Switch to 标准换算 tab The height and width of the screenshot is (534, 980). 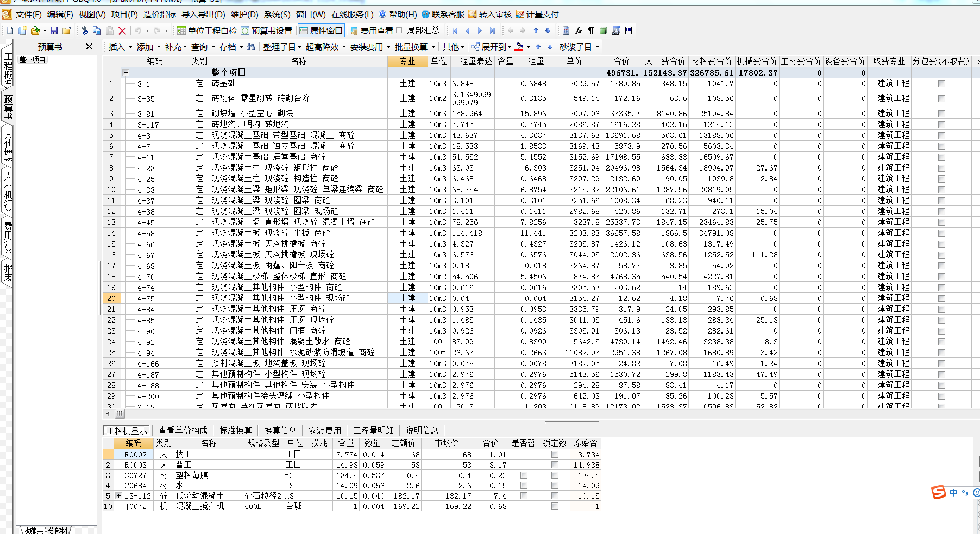coord(236,430)
